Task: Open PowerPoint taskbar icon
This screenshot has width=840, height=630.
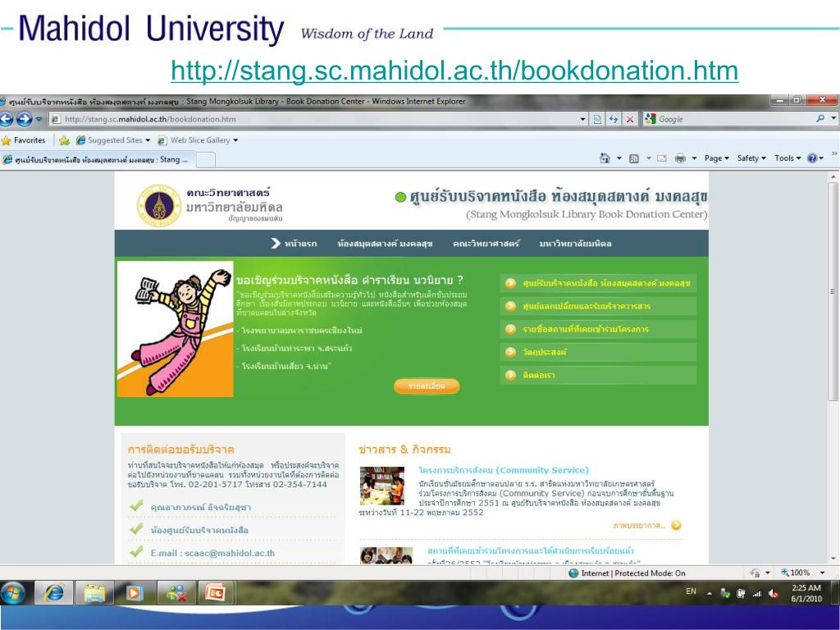Action: point(216,593)
